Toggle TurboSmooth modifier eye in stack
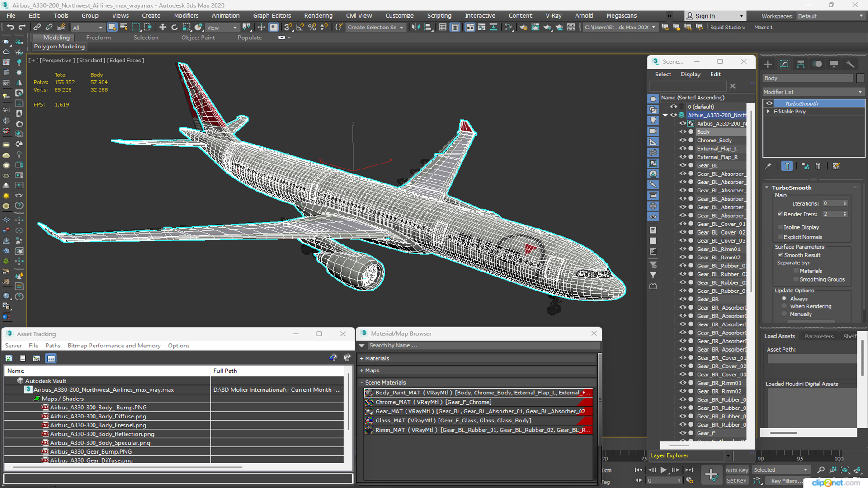This screenshot has height=488, width=868. (769, 103)
